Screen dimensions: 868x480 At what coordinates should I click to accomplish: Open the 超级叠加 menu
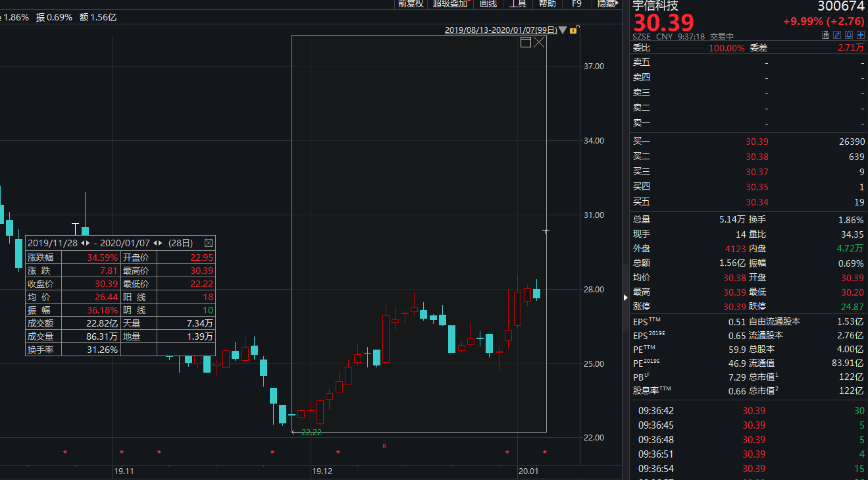point(451,4)
